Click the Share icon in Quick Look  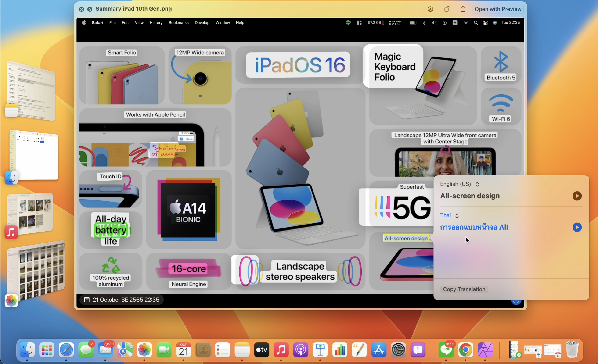(463, 9)
